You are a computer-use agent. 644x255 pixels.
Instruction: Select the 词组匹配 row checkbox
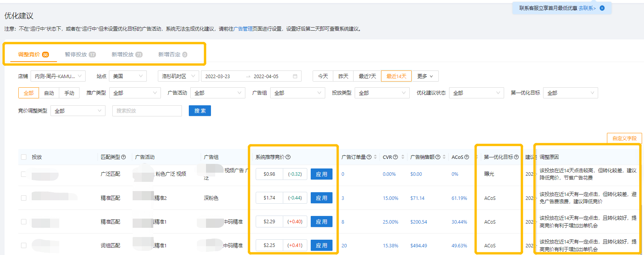(x=24, y=245)
